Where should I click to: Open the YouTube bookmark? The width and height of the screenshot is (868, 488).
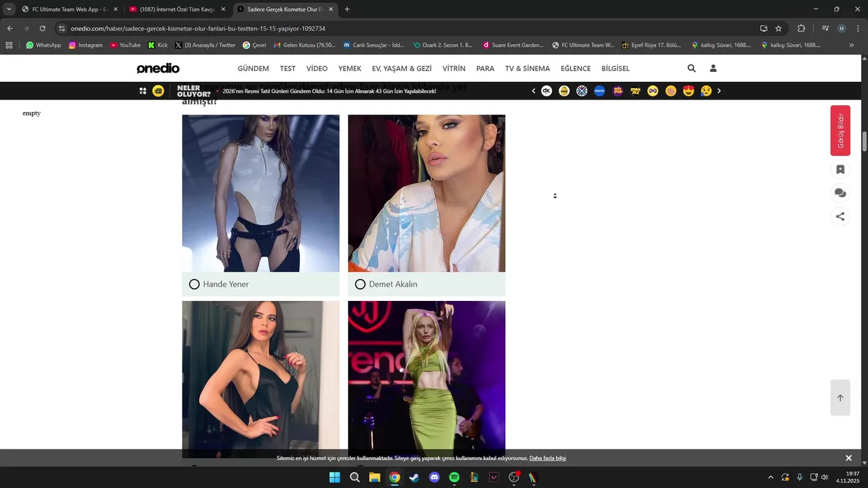click(x=125, y=45)
